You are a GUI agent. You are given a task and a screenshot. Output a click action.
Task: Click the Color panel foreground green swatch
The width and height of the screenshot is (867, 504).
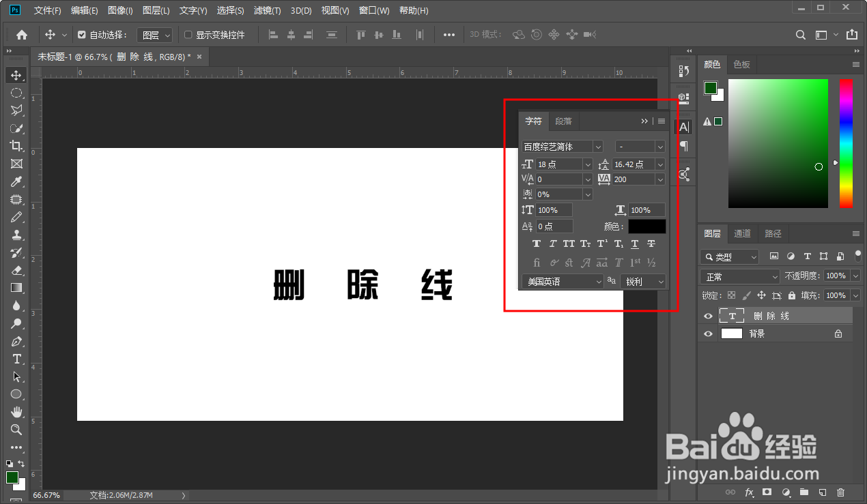point(711,88)
